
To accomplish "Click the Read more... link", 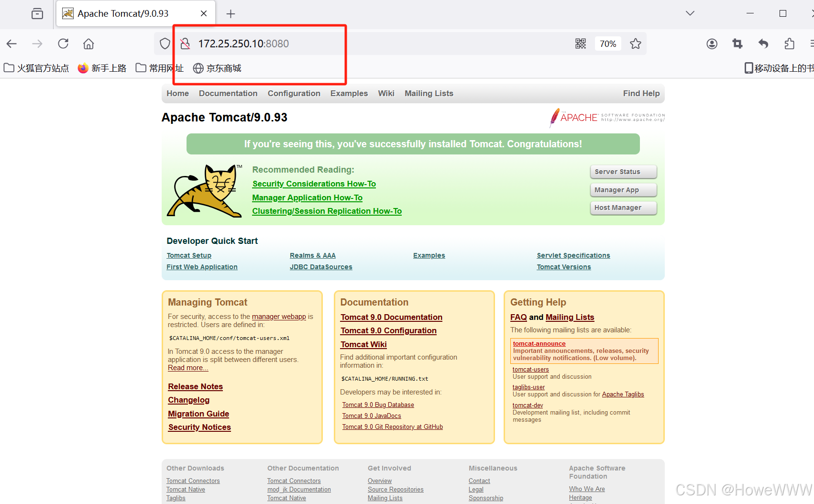I will click(188, 368).
